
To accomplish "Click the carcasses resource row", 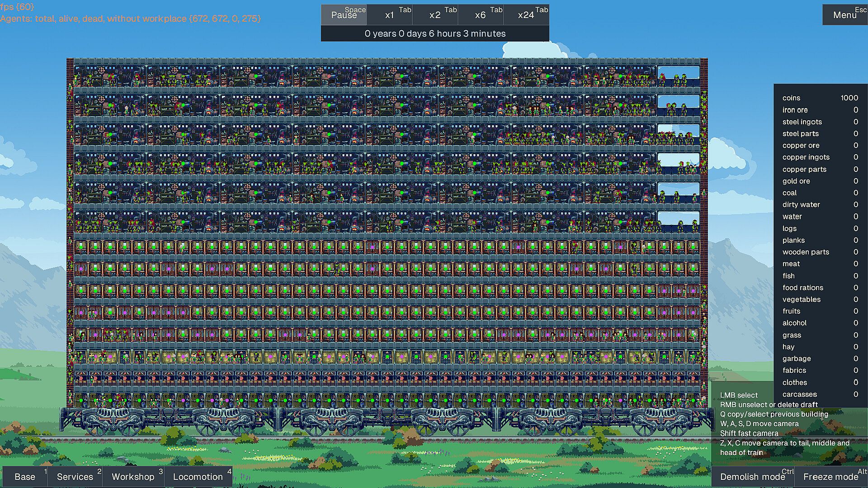I will (820, 394).
